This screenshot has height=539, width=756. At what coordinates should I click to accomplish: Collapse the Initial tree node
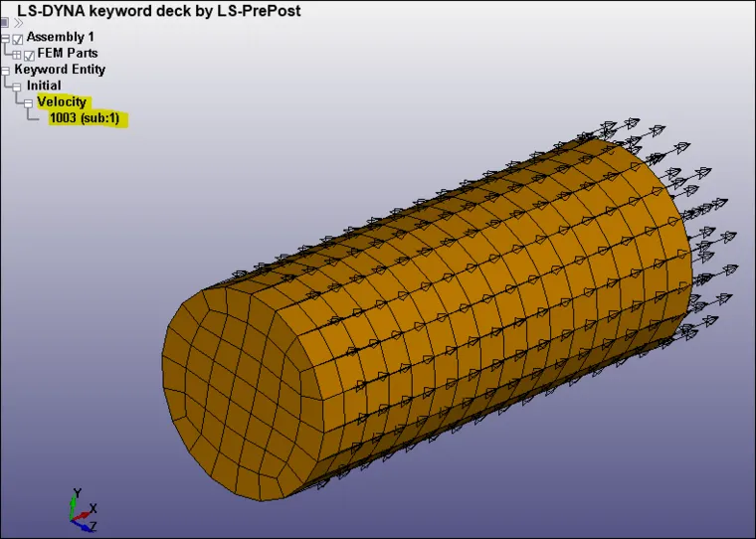pos(16,88)
